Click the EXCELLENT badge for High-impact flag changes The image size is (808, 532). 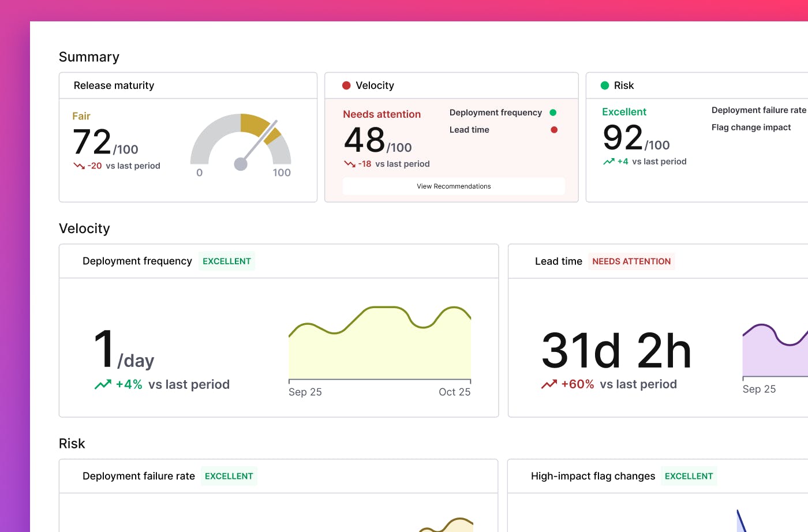click(689, 476)
